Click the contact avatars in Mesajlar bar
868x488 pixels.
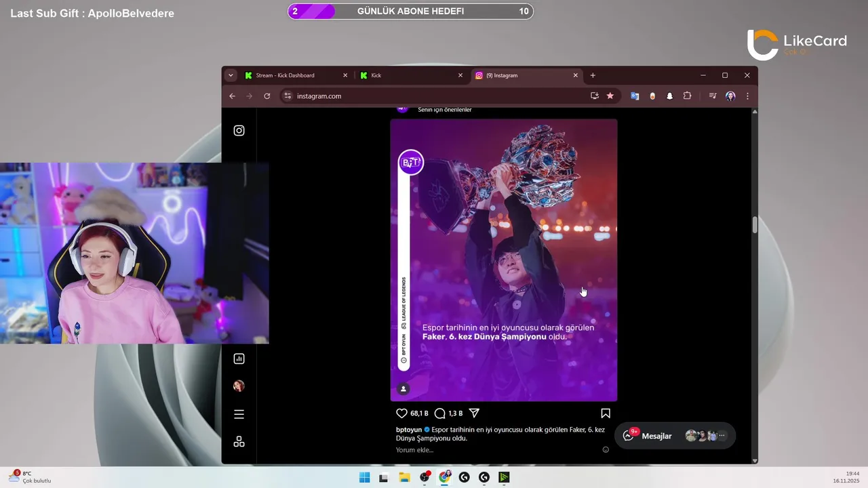pos(705,436)
